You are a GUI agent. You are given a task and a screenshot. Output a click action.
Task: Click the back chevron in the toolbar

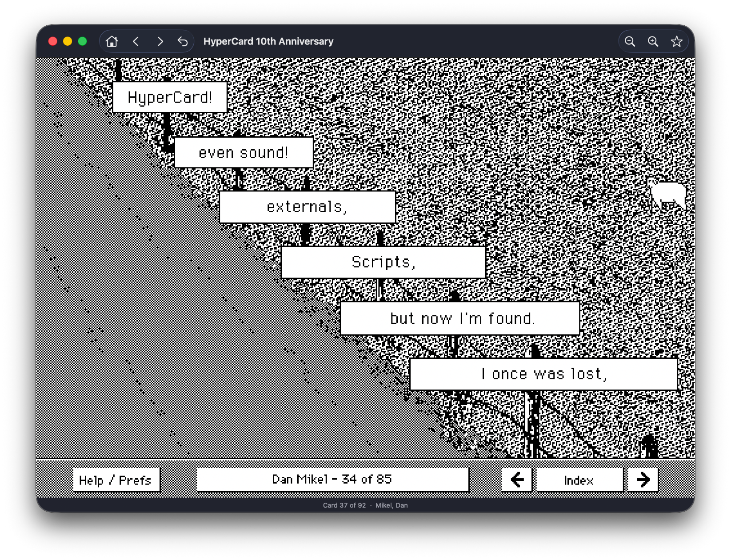click(x=136, y=41)
